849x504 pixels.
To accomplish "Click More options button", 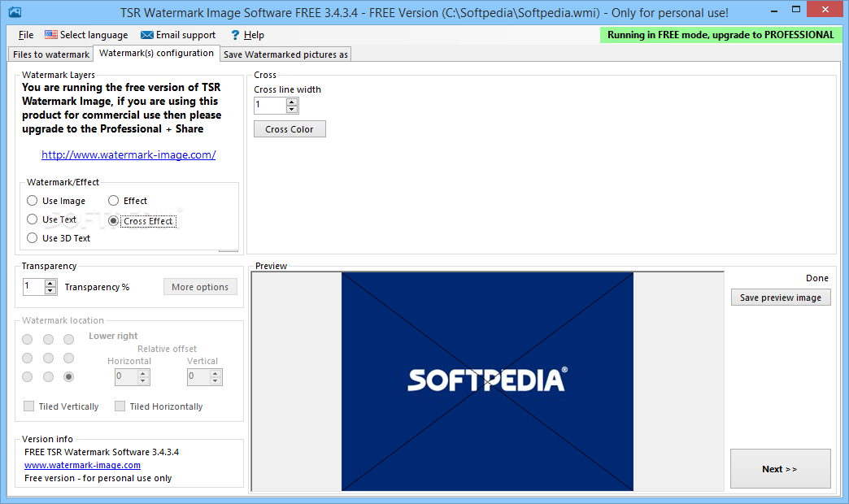I will 200,288.
